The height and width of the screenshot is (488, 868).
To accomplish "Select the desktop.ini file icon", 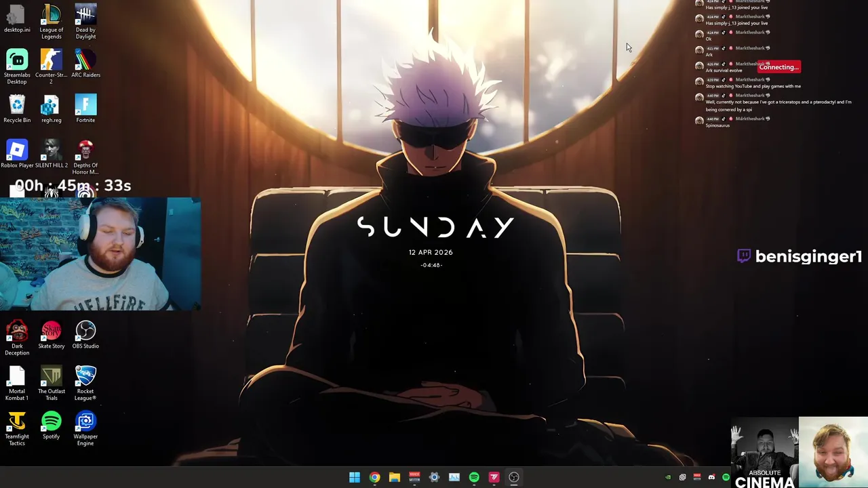I will 17,18.
